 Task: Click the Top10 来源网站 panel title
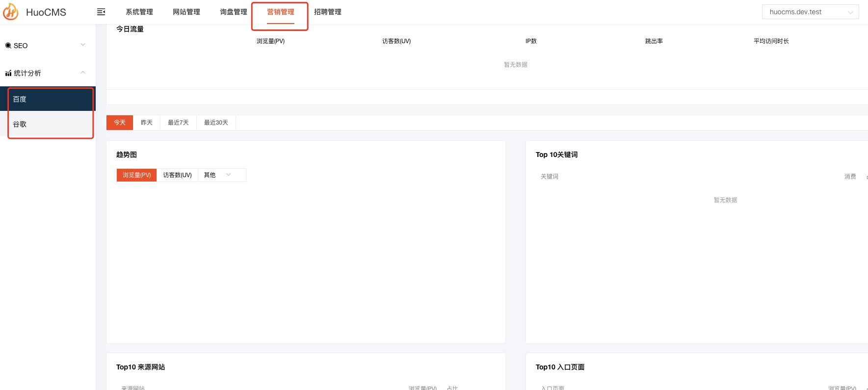click(x=141, y=367)
